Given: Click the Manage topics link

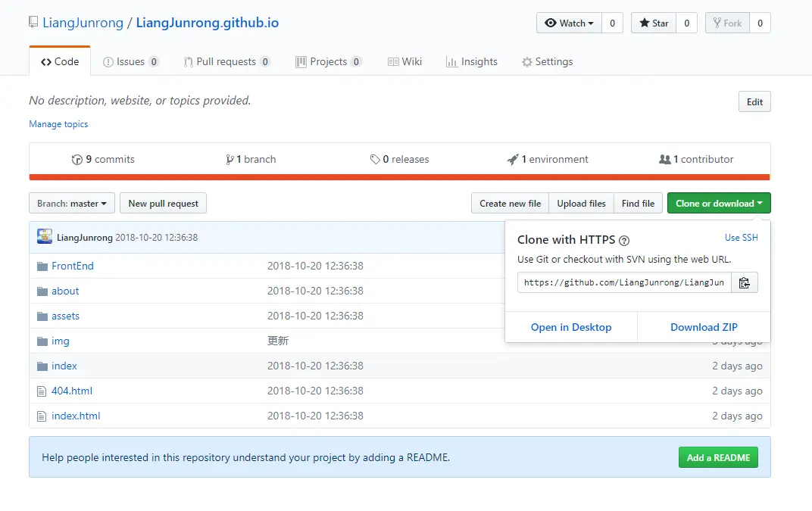Looking at the screenshot, I should [58, 124].
